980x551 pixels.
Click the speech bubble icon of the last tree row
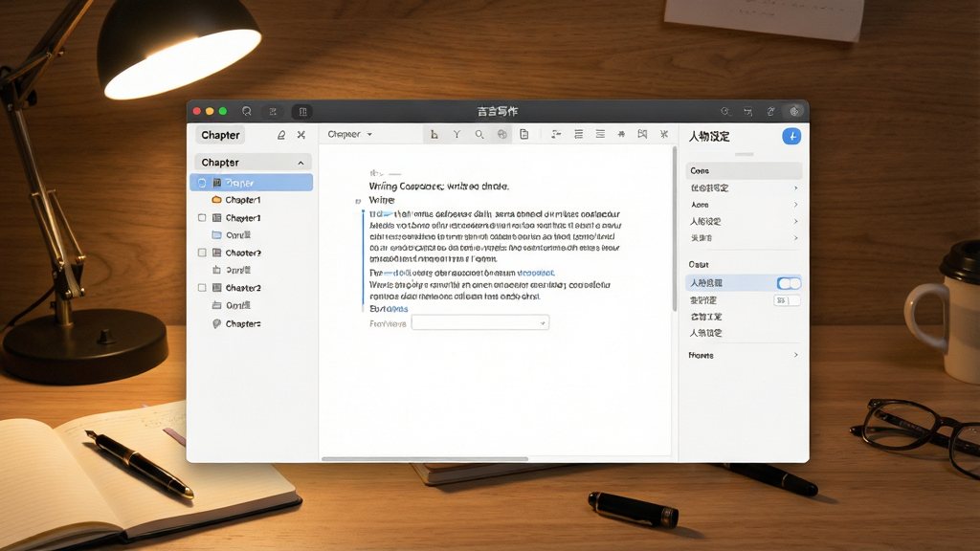[x=217, y=323]
